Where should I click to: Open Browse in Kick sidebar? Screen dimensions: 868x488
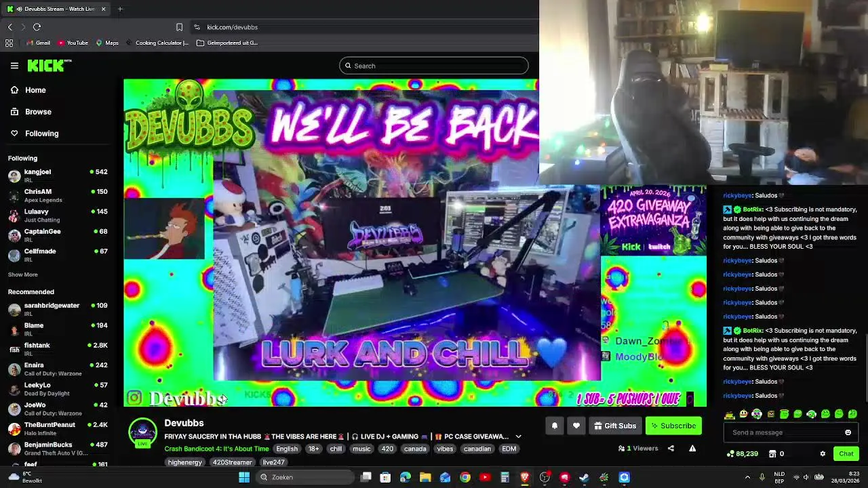(31, 112)
